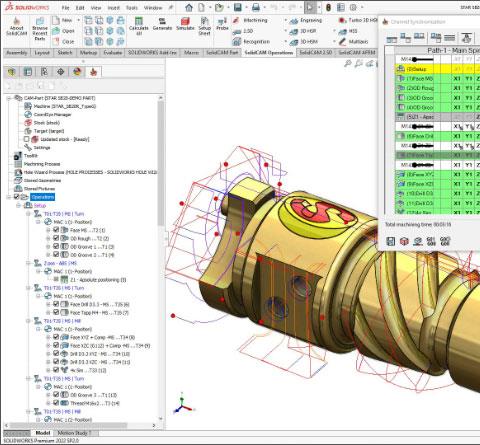Image resolution: width=480 pixels, height=445 pixels.
Task: Open the PropertyManager tab icon
Action: click(x=28, y=72)
